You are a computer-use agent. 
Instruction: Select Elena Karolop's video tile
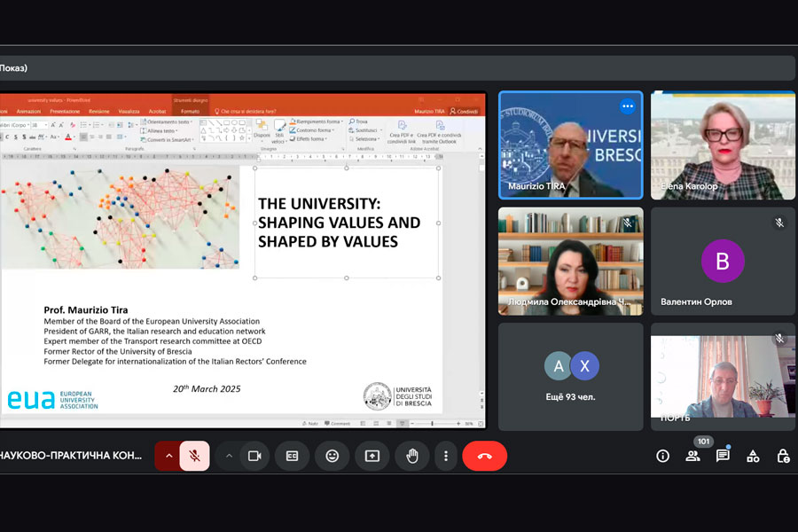click(x=723, y=145)
